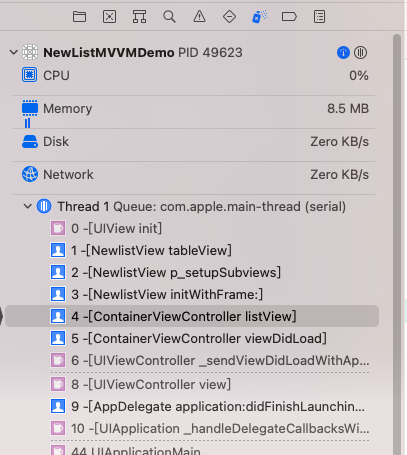Select the Disk usage gauge
Viewport: 407px width, 455px height.
point(194,142)
